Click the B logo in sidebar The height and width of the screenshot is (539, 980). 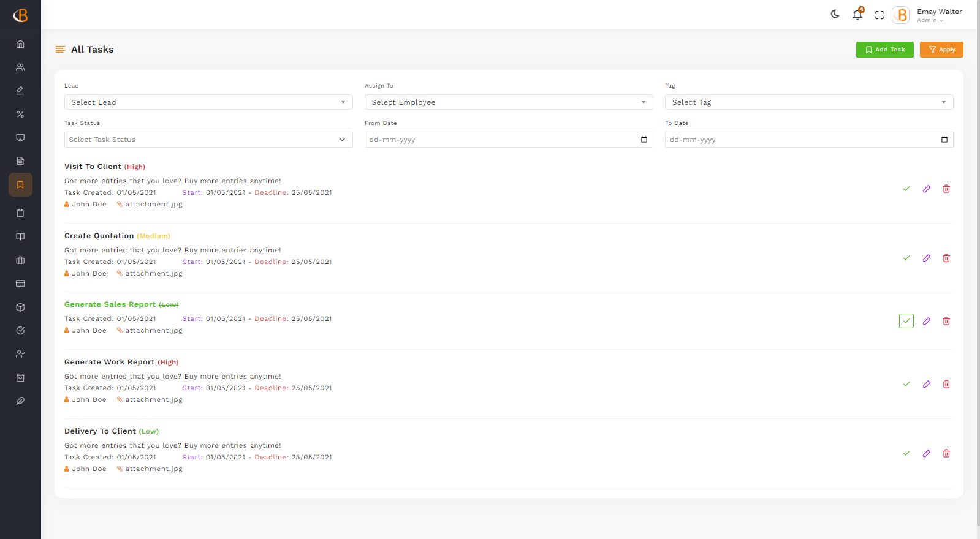point(20,15)
